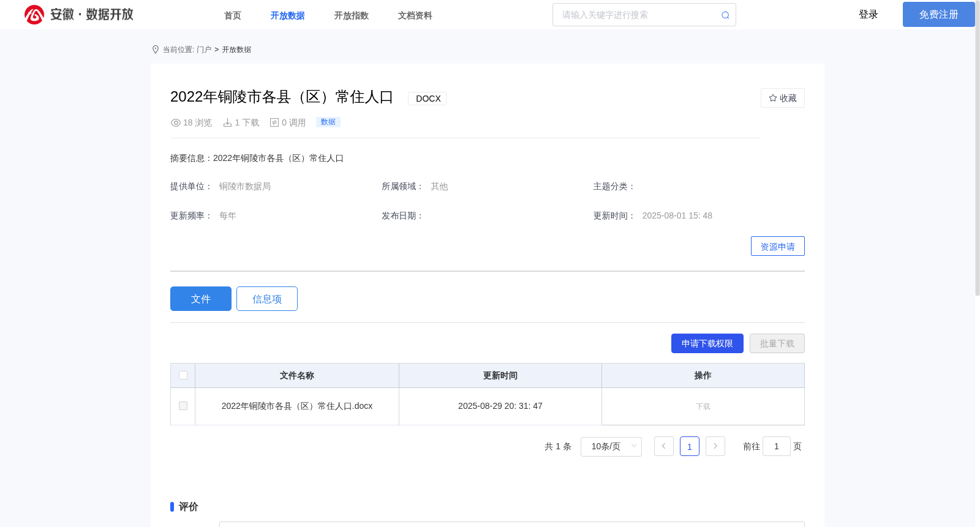Go to next page arrow
The width and height of the screenshot is (980, 527).
tap(715, 446)
